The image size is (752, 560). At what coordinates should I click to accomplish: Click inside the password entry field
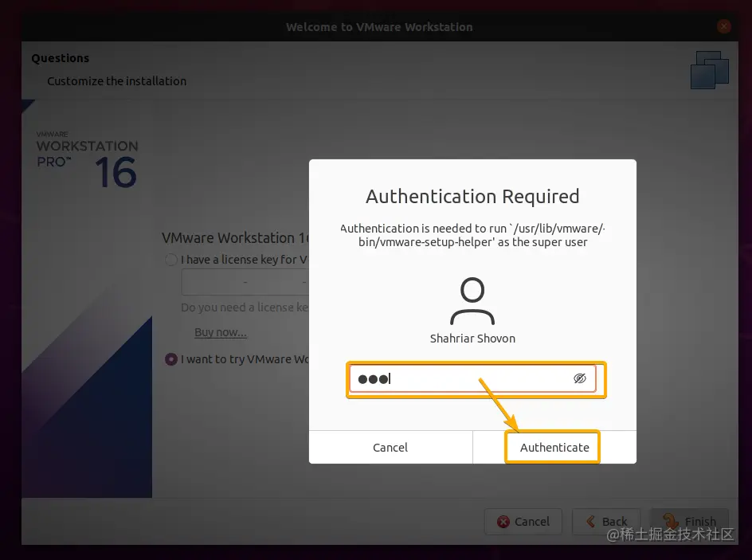click(x=462, y=379)
